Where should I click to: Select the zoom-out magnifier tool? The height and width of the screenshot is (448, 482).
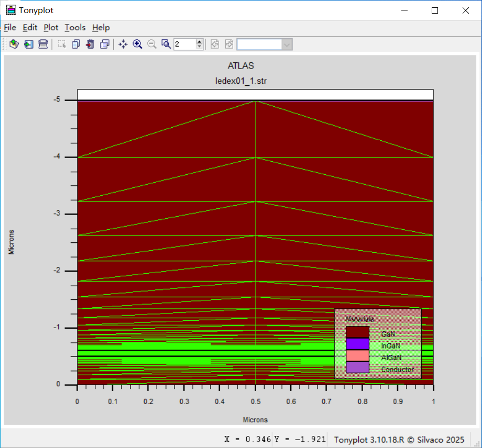click(152, 44)
